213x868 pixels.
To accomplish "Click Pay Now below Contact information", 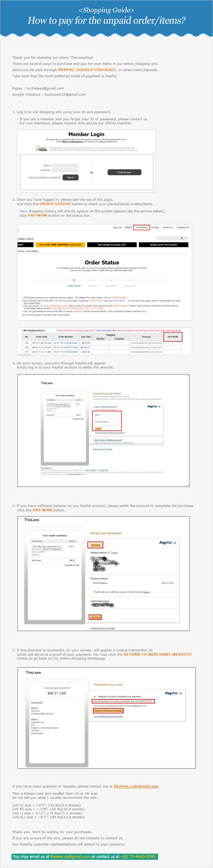I will [x=95, y=617].
